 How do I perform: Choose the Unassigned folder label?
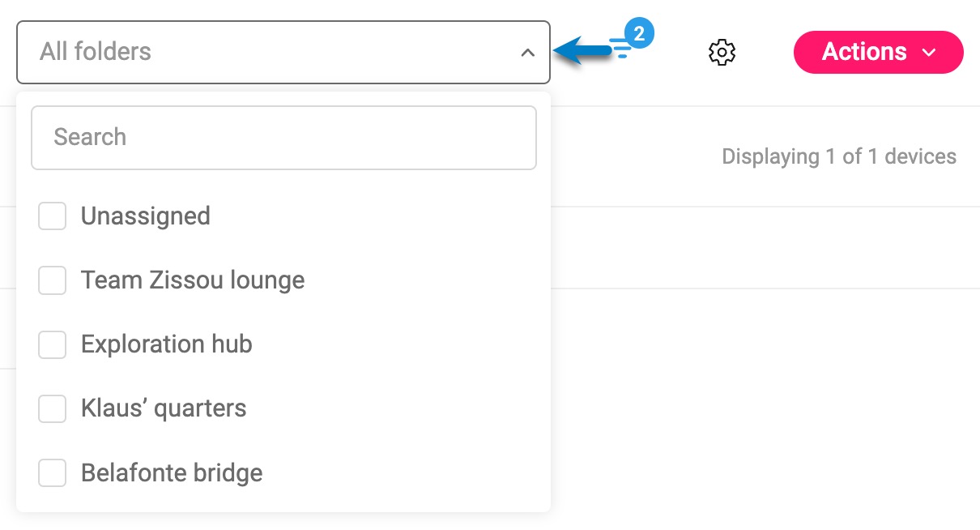(146, 216)
